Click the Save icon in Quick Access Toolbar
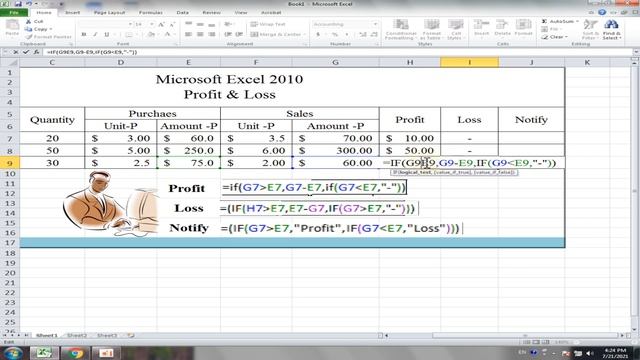 coord(18,4)
